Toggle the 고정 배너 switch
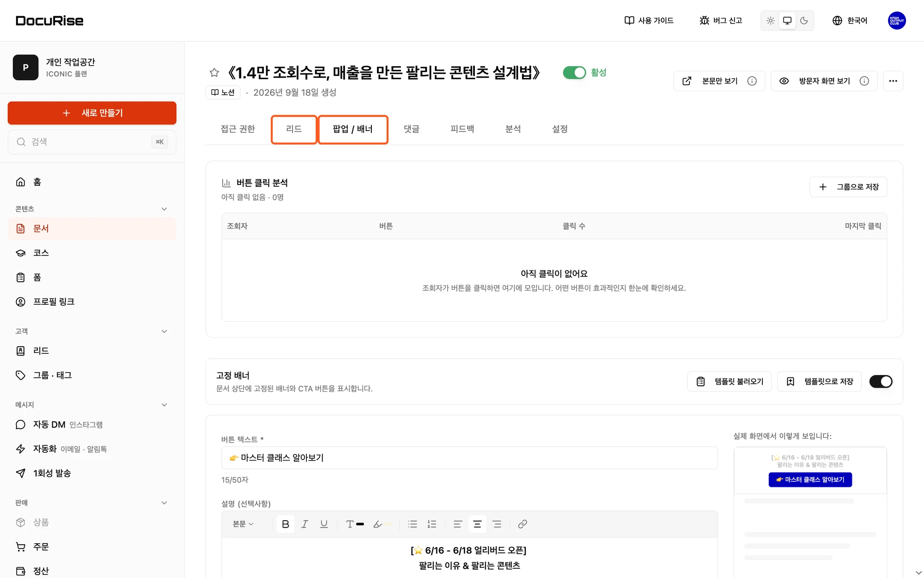This screenshot has height=578, width=924. coord(881,381)
